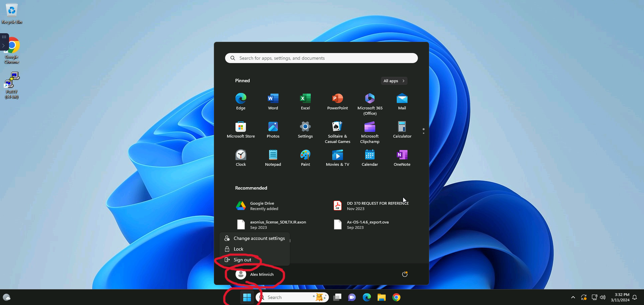Launch Microsoft Clipchamp
Image resolution: width=644 pixels, height=305 pixels.
pyautogui.click(x=370, y=133)
